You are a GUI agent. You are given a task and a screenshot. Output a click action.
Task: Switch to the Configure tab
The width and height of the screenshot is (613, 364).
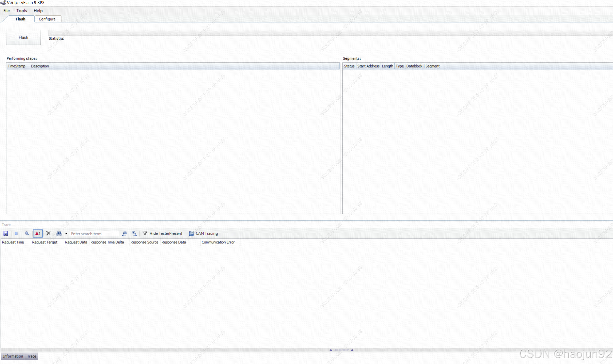click(x=47, y=19)
